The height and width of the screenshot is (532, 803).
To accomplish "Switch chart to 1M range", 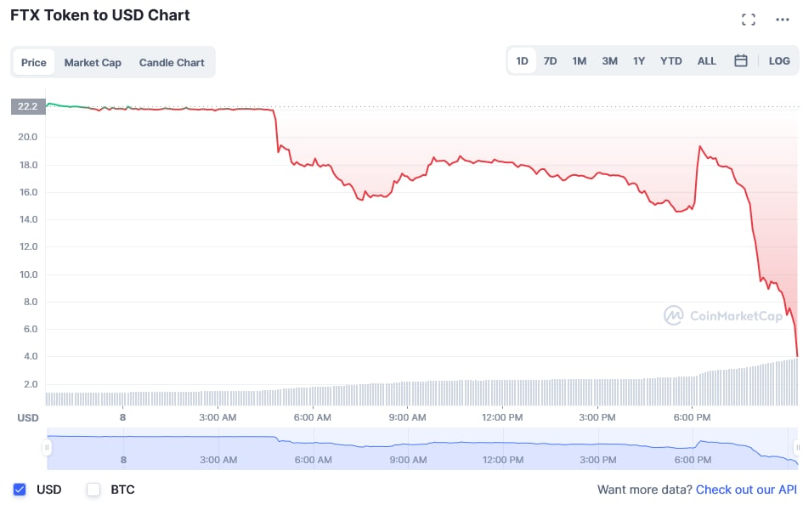I will click(x=580, y=60).
